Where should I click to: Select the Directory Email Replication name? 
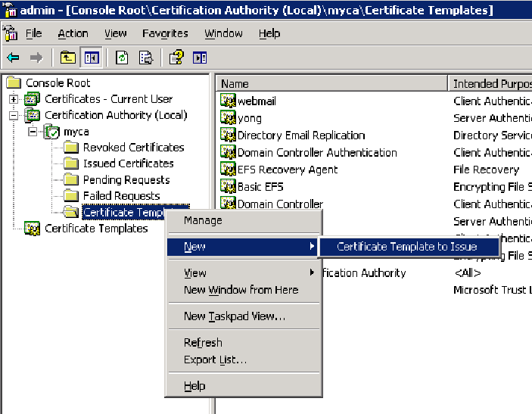click(x=301, y=135)
